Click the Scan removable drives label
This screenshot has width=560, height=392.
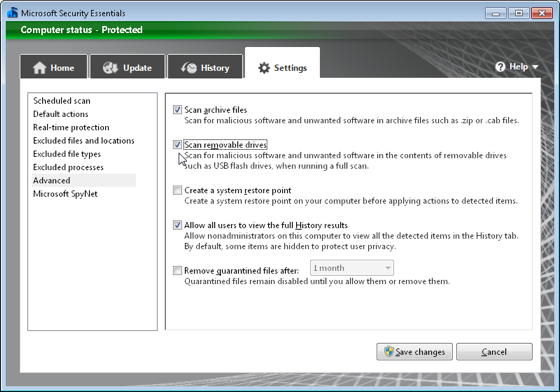pyautogui.click(x=225, y=145)
